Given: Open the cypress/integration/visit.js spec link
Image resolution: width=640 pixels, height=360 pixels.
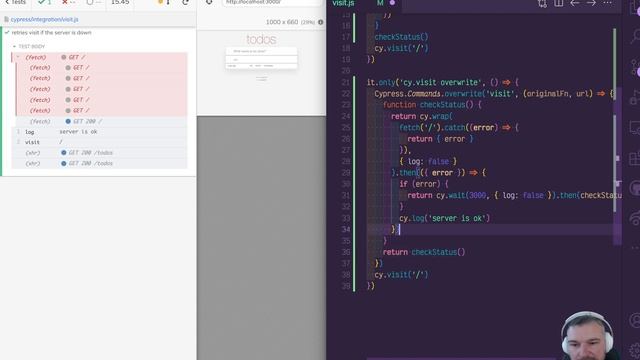Looking at the screenshot, I should (44, 19).
